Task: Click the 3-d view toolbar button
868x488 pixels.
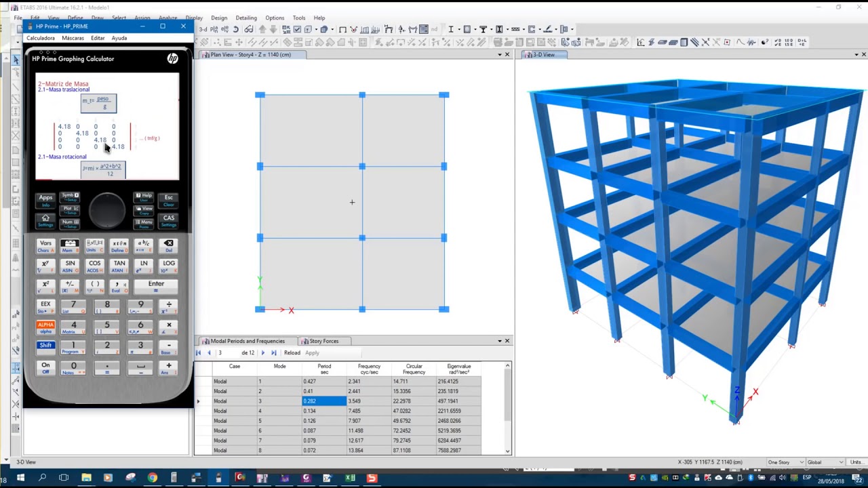Action: coord(203,29)
